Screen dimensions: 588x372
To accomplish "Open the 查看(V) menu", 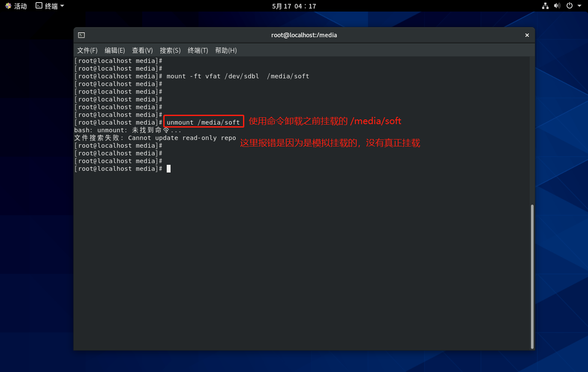I will tap(142, 51).
